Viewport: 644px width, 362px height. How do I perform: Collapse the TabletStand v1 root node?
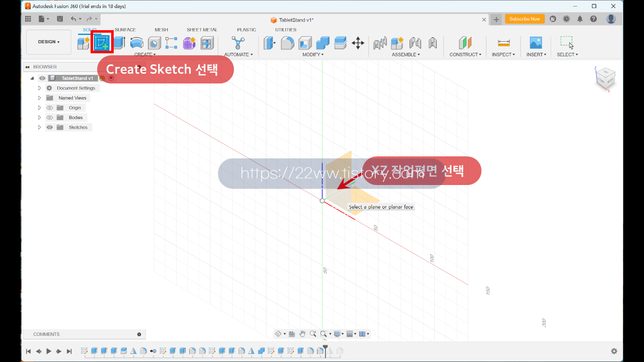32,78
